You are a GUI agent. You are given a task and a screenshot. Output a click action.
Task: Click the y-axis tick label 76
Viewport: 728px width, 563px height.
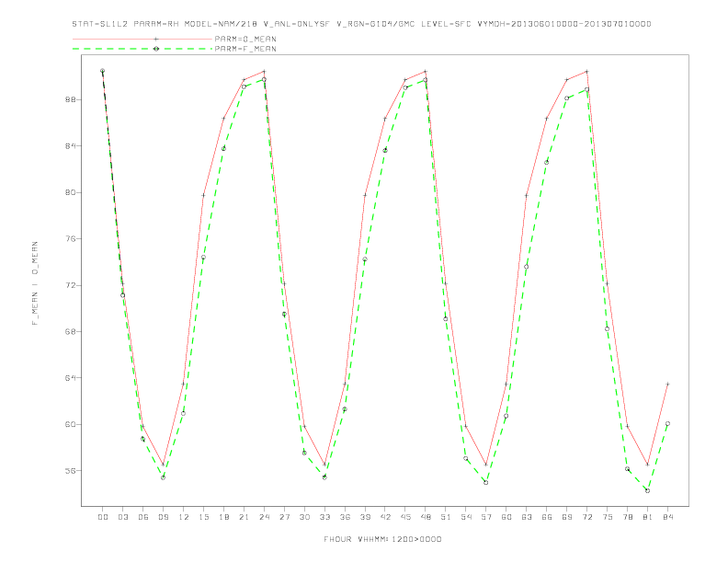[x=70, y=239]
